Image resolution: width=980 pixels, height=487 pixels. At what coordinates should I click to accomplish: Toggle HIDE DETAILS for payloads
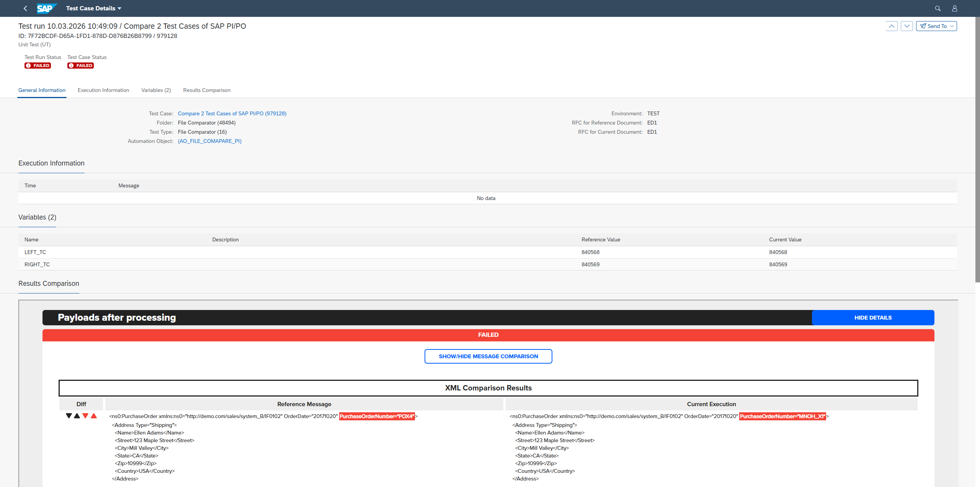873,318
